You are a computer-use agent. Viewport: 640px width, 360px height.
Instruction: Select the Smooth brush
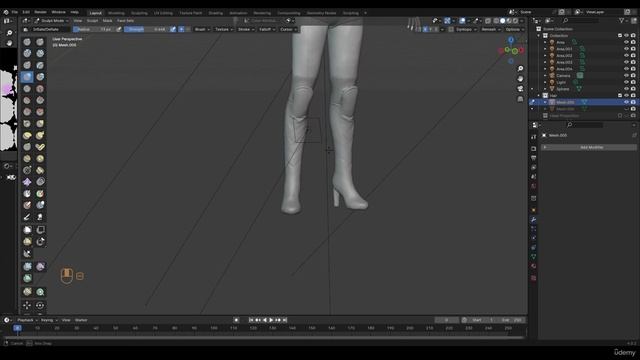coord(40,89)
